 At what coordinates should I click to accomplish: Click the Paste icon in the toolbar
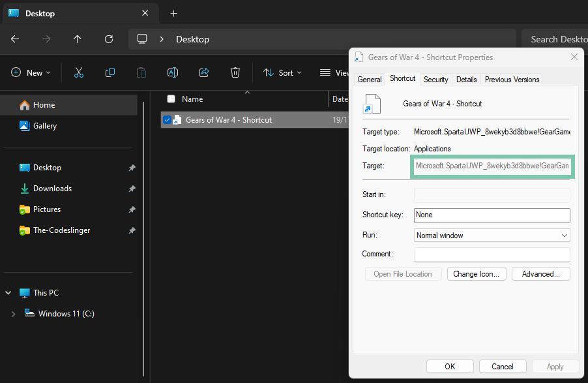(141, 72)
